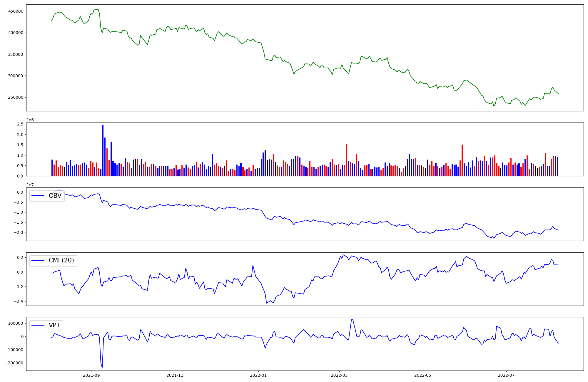
Task: Select the 2021-09 x-axis date label
Action: click(91, 375)
